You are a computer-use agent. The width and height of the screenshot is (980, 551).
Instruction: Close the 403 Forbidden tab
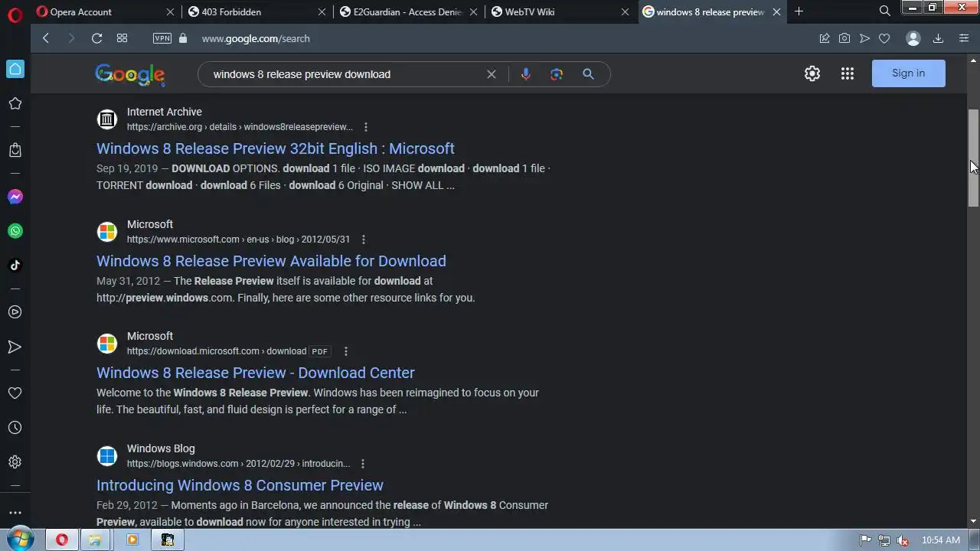tap(322, 11)
